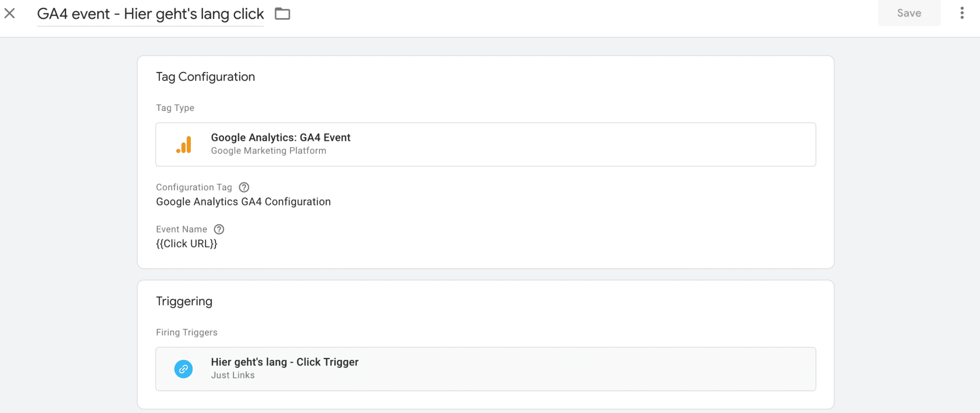
Task: Open help for Configuration Tag
Action: pyautogui.click(x=244, y=187)
